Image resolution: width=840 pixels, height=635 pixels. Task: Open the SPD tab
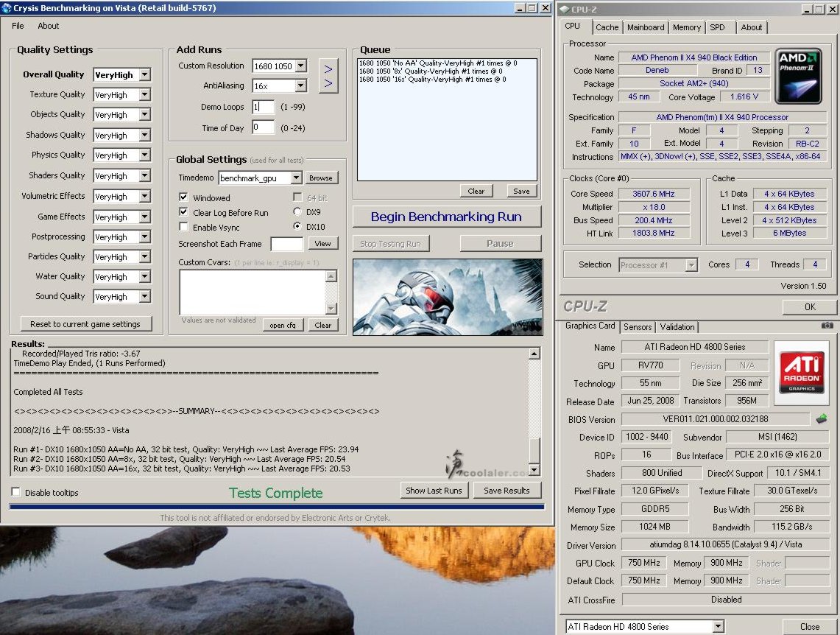point(717,27)
